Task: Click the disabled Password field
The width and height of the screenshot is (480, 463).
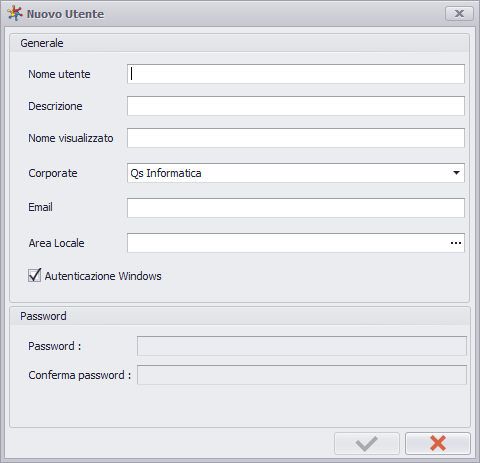Action: [x=302, y=346]
